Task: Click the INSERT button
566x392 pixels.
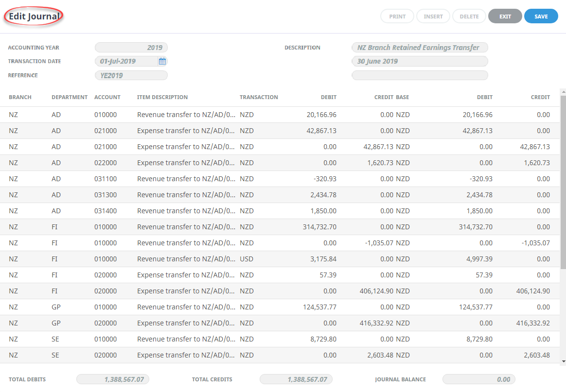Action: click(x=433, y=16)
